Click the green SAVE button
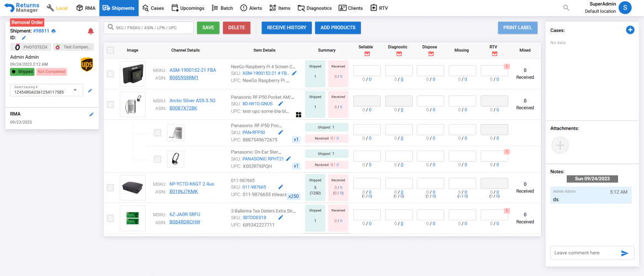Image resolution: width=644 pixels, height=276 pixels. (208, 28)
